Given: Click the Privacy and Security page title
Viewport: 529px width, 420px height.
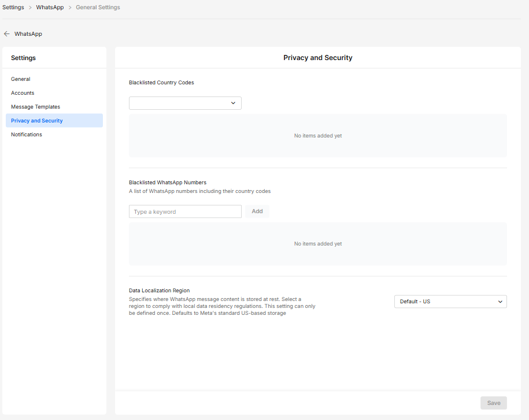Looking at the screenshot, I should point(318,58).
